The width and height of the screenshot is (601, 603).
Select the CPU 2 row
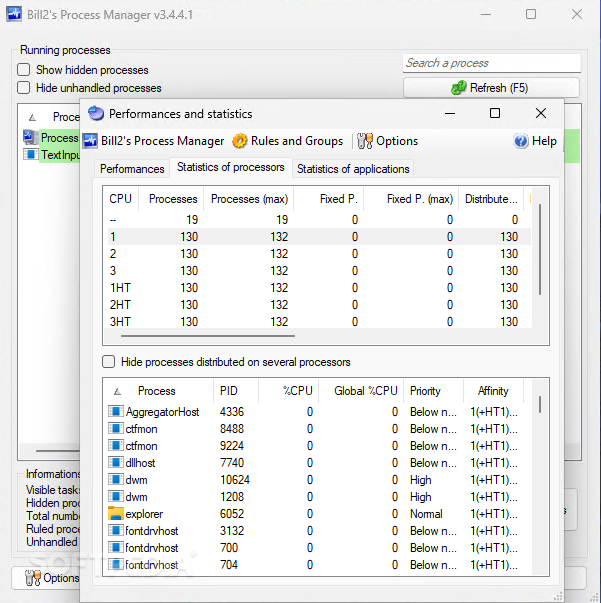point(319,253)
